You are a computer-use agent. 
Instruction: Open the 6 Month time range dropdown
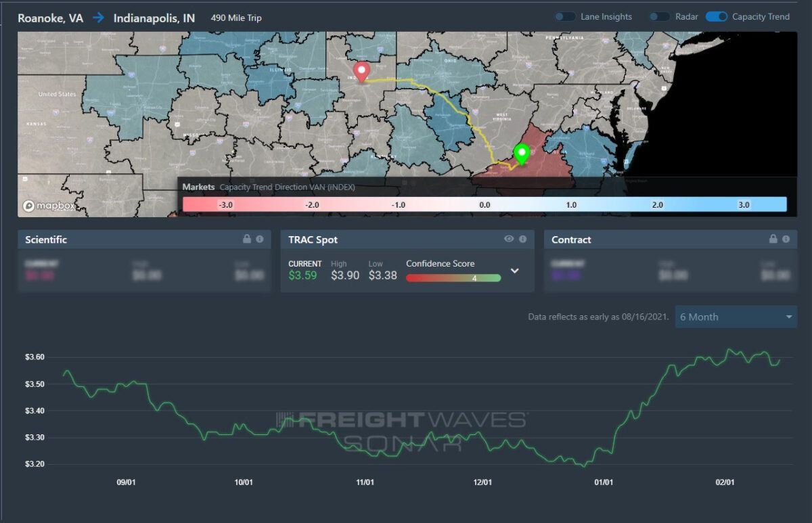click(x=736, y=317)
